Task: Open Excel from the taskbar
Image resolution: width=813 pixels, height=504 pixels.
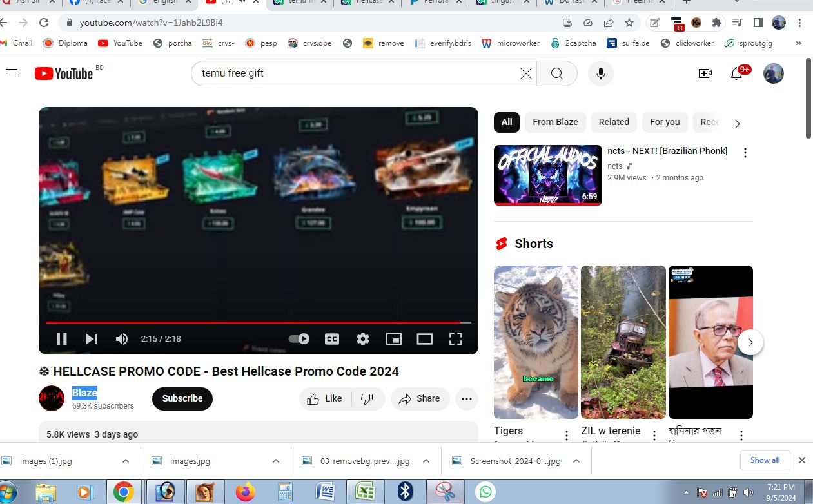Action: click(366, 492)
